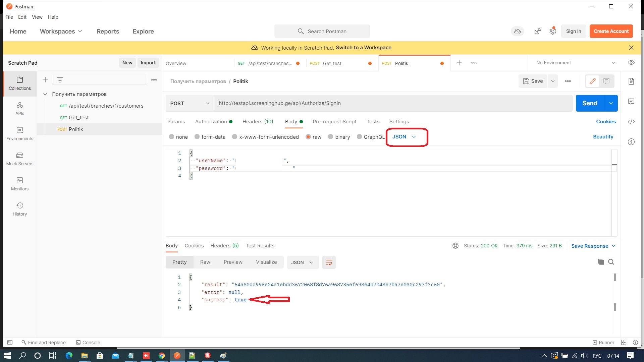The image size is (644, 362).
Task: Open the Workspaces dropdown
Action: [x=61, y=31]
